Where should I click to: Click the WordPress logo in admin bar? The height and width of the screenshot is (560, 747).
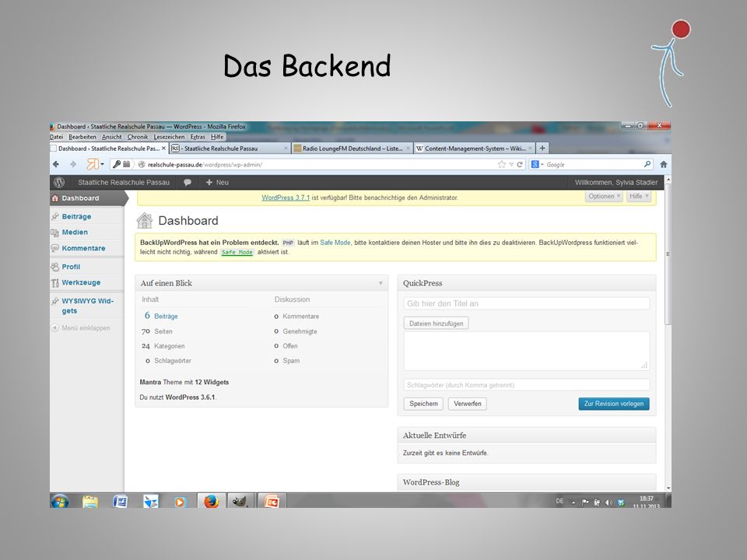[x=59, y=182]
